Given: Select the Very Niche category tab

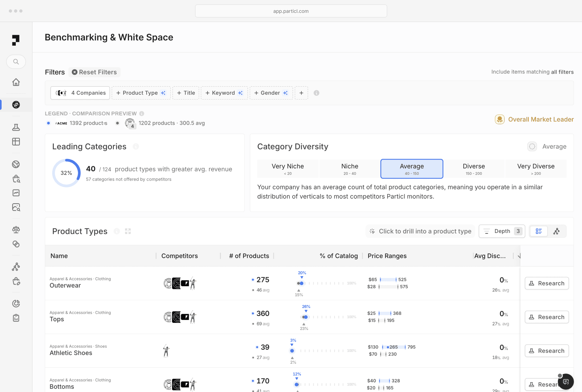Looking at the screenshot, I should (288, 169).
